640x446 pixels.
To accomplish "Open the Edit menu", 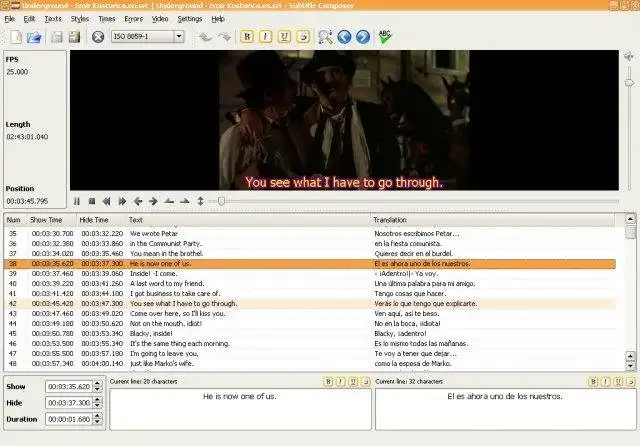I will coord(29,19).
